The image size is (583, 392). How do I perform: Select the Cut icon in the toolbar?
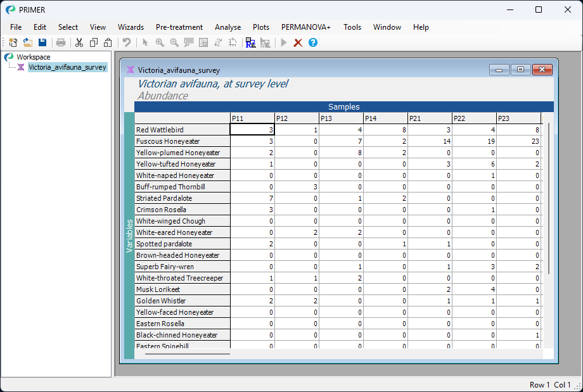78,42
